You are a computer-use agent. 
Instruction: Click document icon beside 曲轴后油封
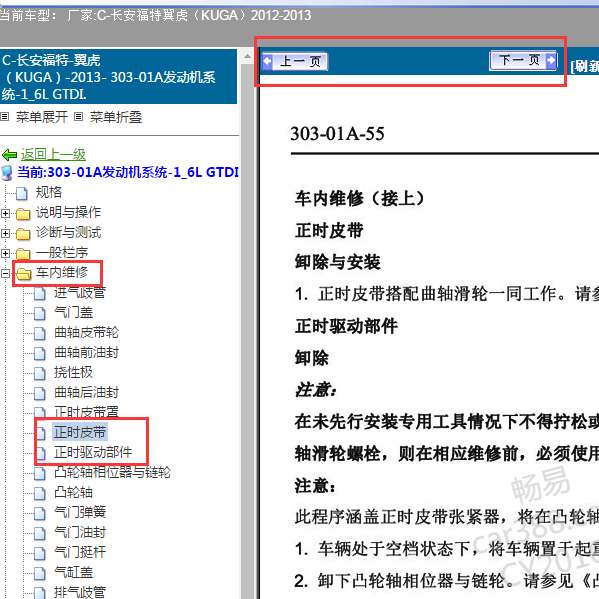click(40, 393)
